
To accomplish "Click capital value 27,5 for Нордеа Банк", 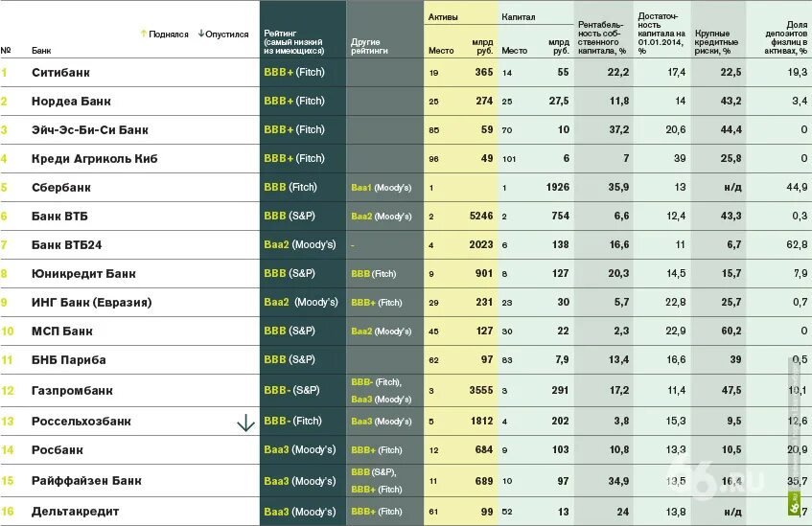I will tap(559, 101).
